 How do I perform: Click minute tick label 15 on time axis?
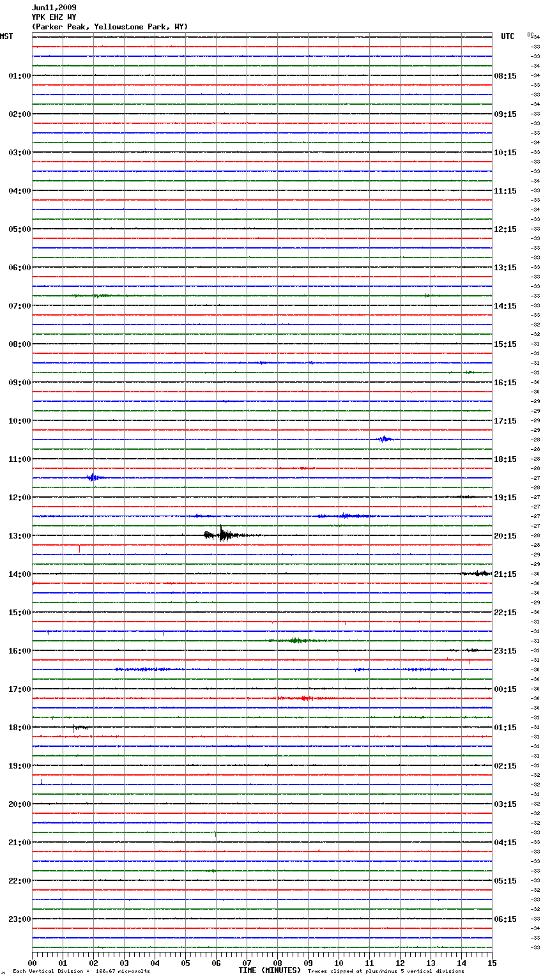(x=492, y=963)
